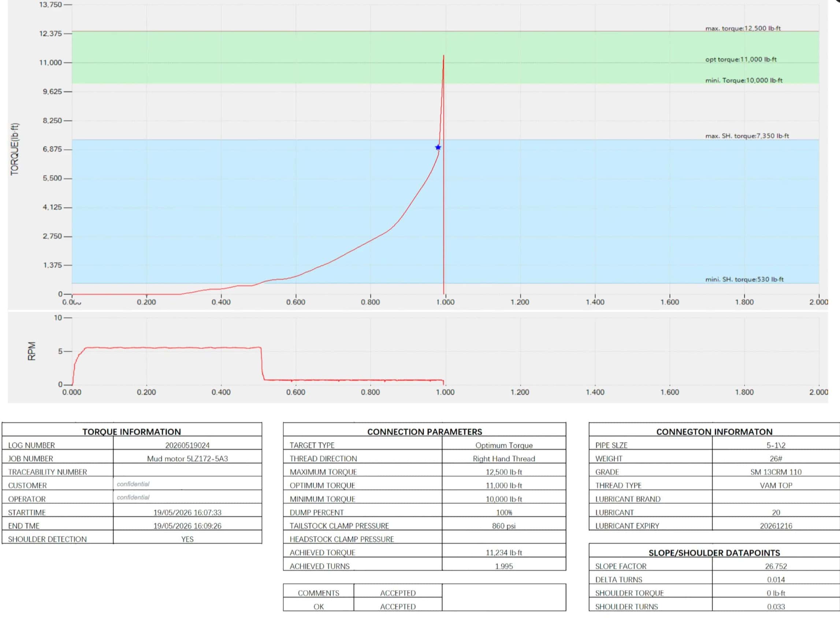Click THREAD TYPE value VAM TOP
This screenshot has width=840, height=618.
point(776,485)
